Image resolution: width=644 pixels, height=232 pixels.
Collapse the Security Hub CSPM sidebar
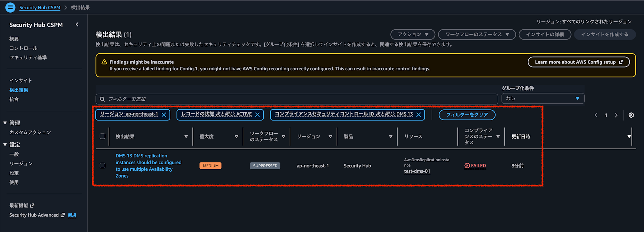[77, 24]
